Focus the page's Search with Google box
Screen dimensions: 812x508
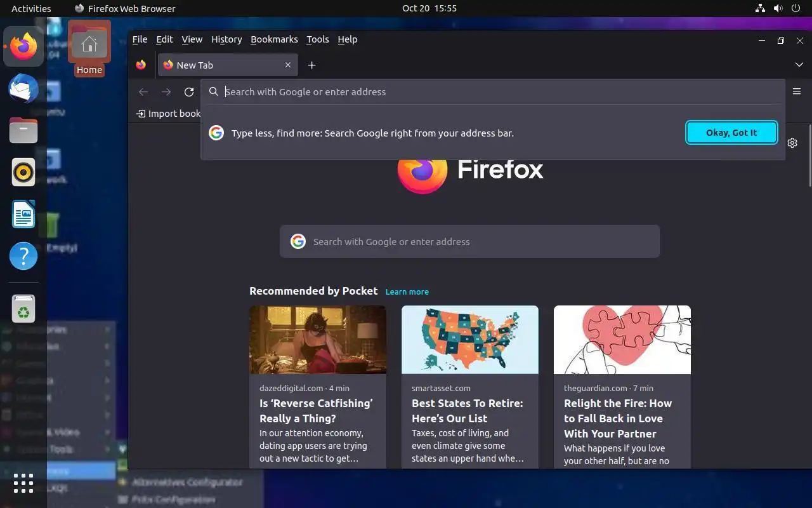pos(469,241)
